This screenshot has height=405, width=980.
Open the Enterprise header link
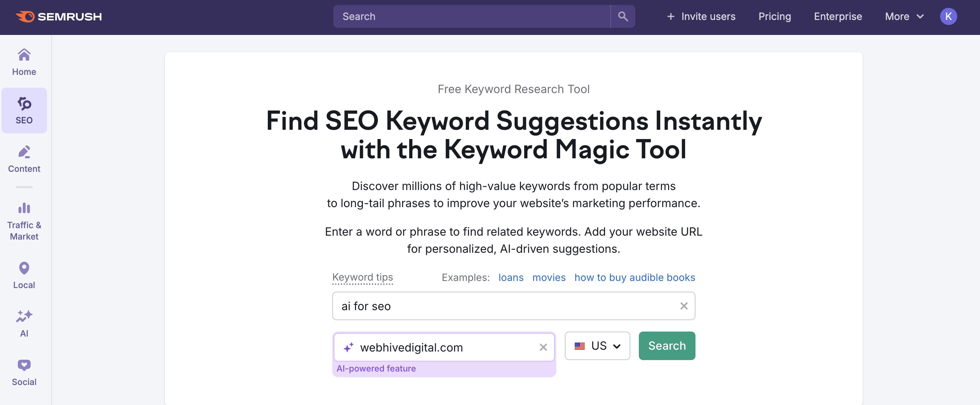click(838, 16)
